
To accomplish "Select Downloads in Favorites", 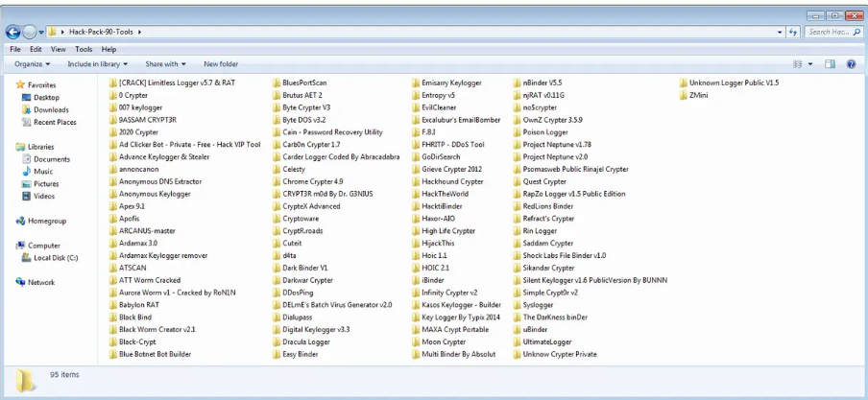I will coord(45,109).
